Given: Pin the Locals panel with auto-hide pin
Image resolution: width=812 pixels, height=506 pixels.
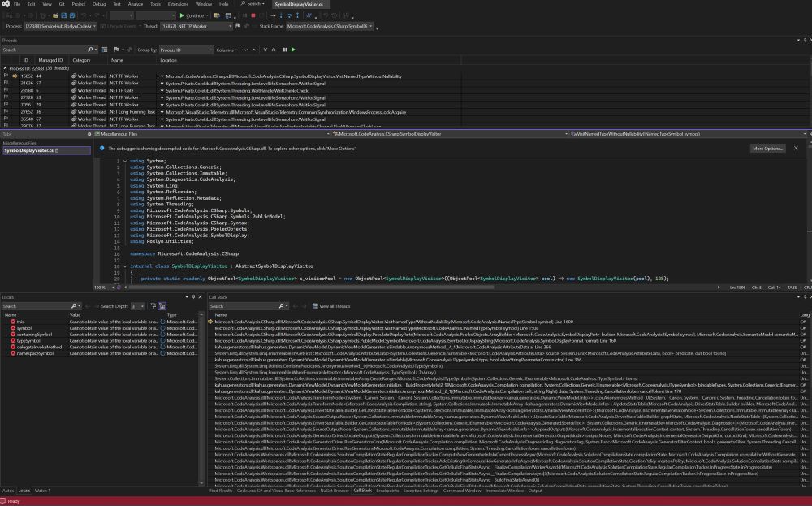Looking at the screenshot, I should [x=193, y=297].
